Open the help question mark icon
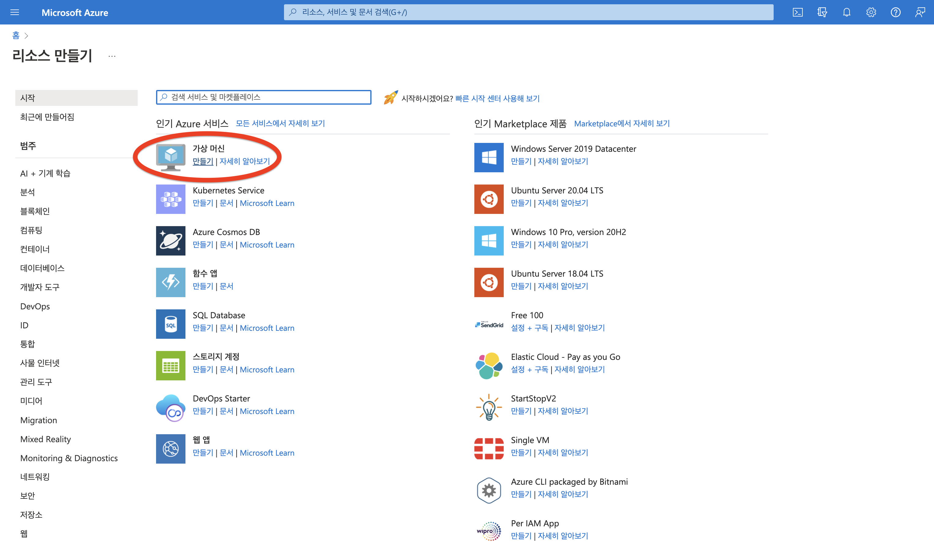This screenshot has width=934, height=560. [x=895, y=13]
